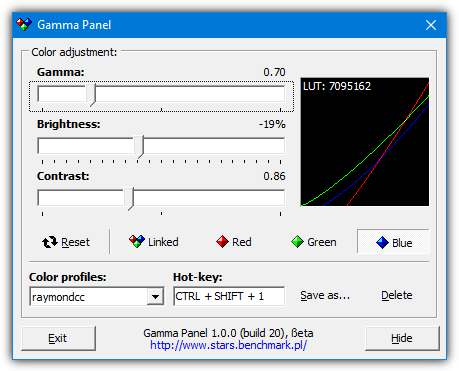The image size is (459, 371).
Task: Click the green diamond icon
Action: pos(297,242)
